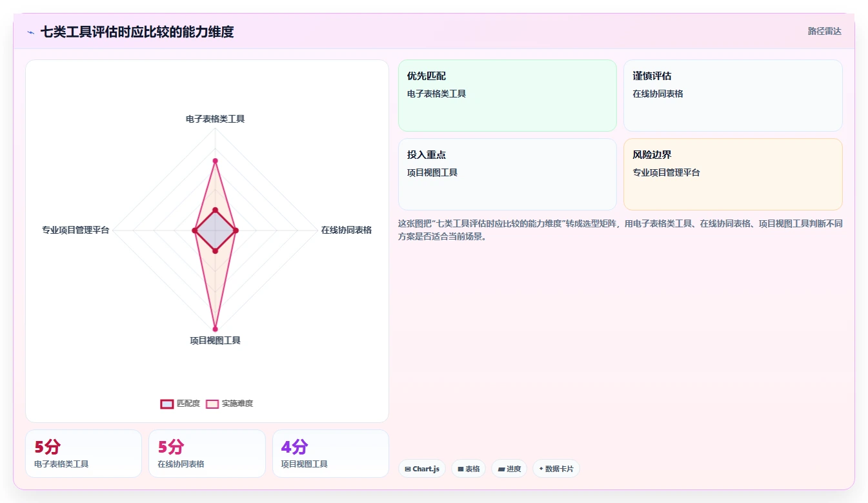
Task: Click the title 七类工具评估时应比较的能力维度
Action: click(137, 32)
